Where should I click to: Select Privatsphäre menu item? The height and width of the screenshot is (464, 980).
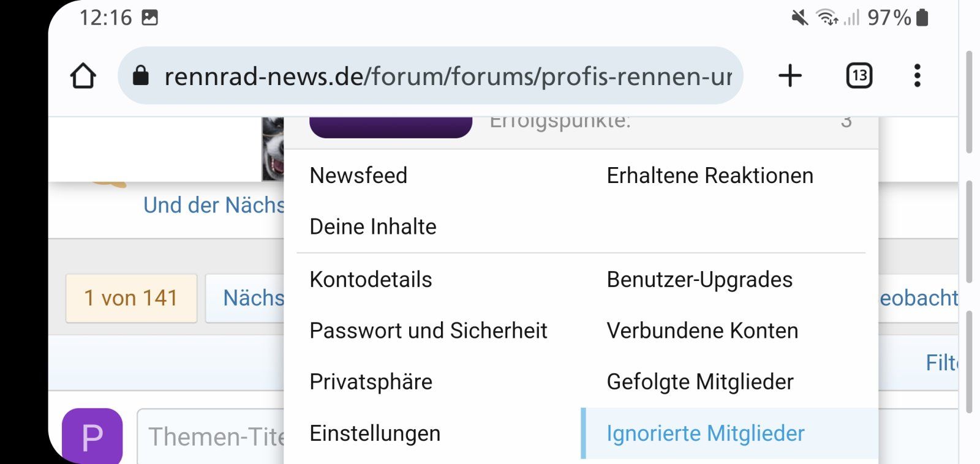click(371, 382)
